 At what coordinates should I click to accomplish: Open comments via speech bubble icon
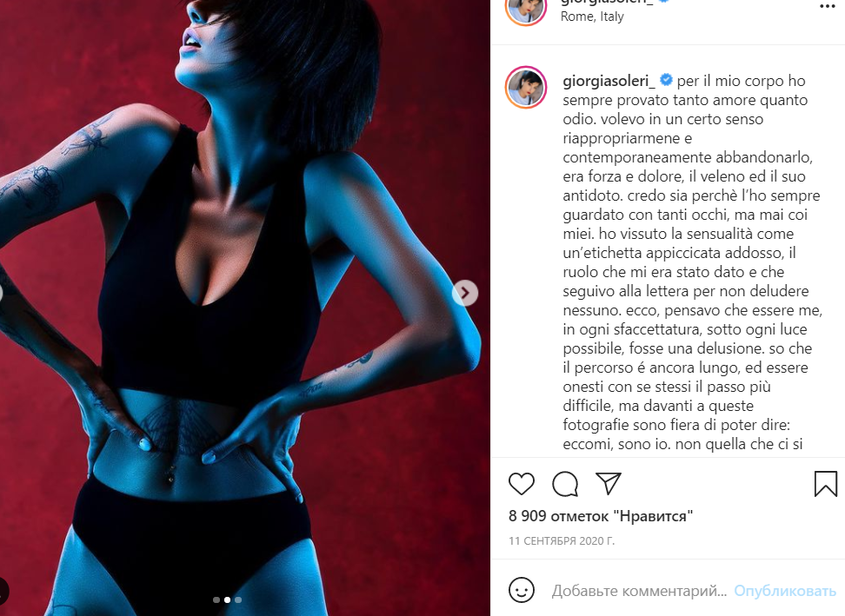pos(565,484)
